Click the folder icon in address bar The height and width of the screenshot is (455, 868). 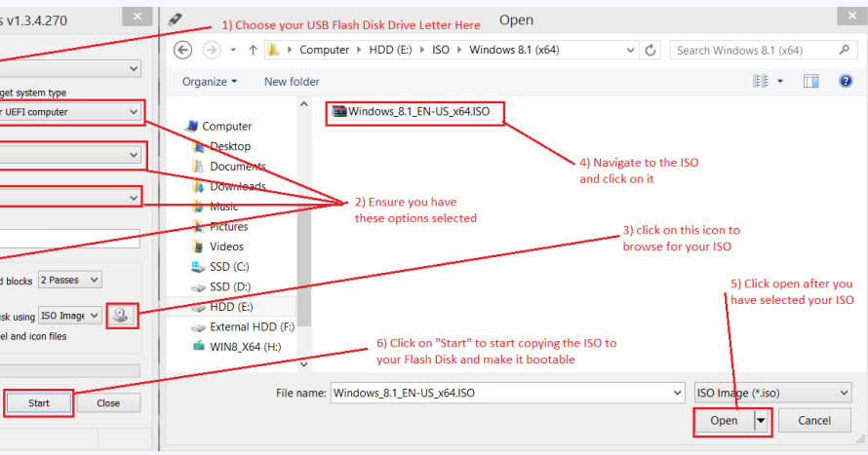click(273, 50)
